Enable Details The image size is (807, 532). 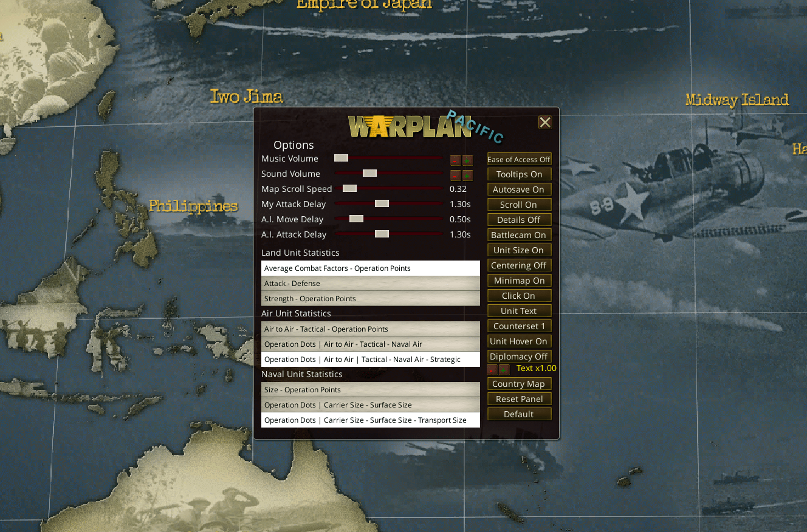pyautogui.click(x=519, y=220)
